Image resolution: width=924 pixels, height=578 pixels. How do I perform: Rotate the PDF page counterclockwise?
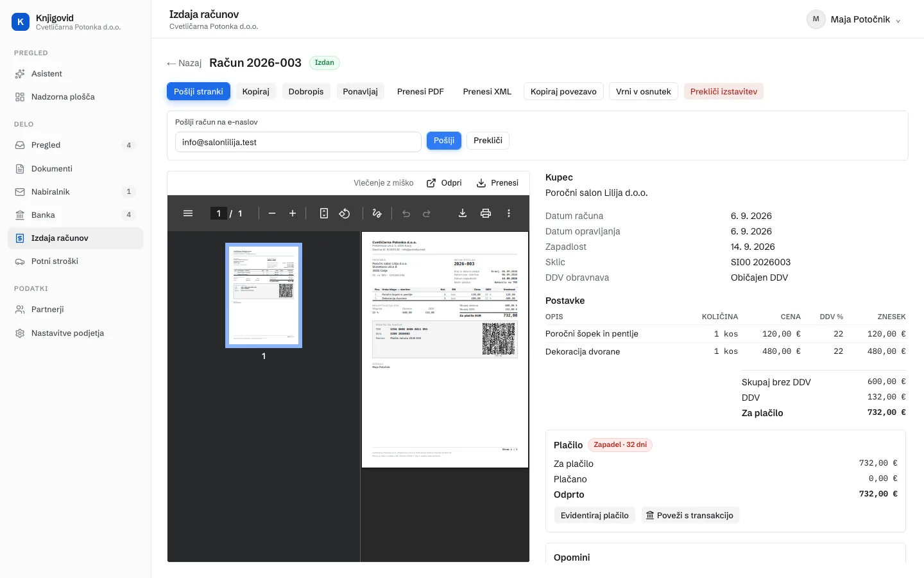[345, 213]
